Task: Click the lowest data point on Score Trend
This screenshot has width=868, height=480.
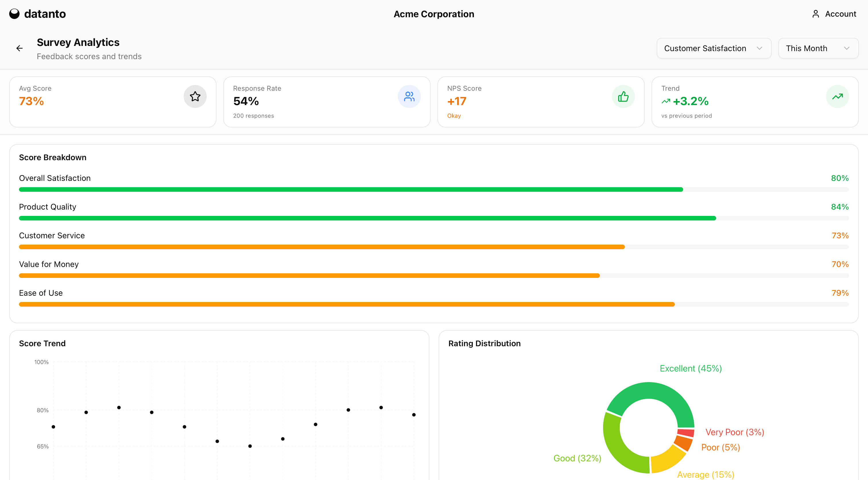Action: (250, 446)
